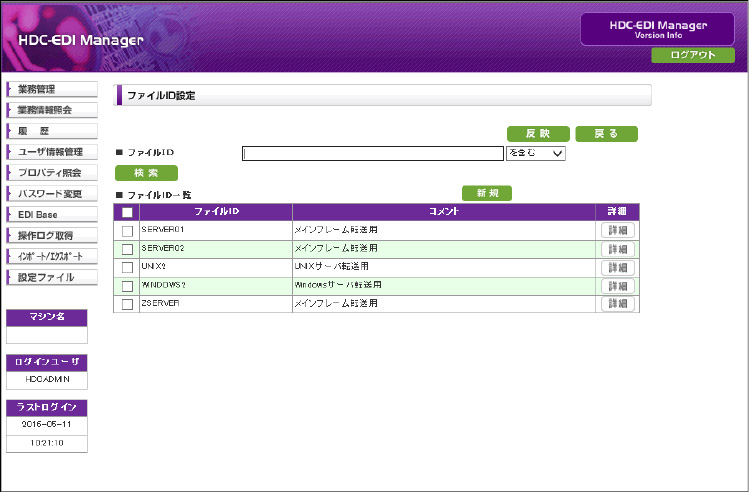Image resolution: width=749 pixels, height=492 pixels.
Task: Click the 新規 button to create file ID
Action: tap(487, 193)
